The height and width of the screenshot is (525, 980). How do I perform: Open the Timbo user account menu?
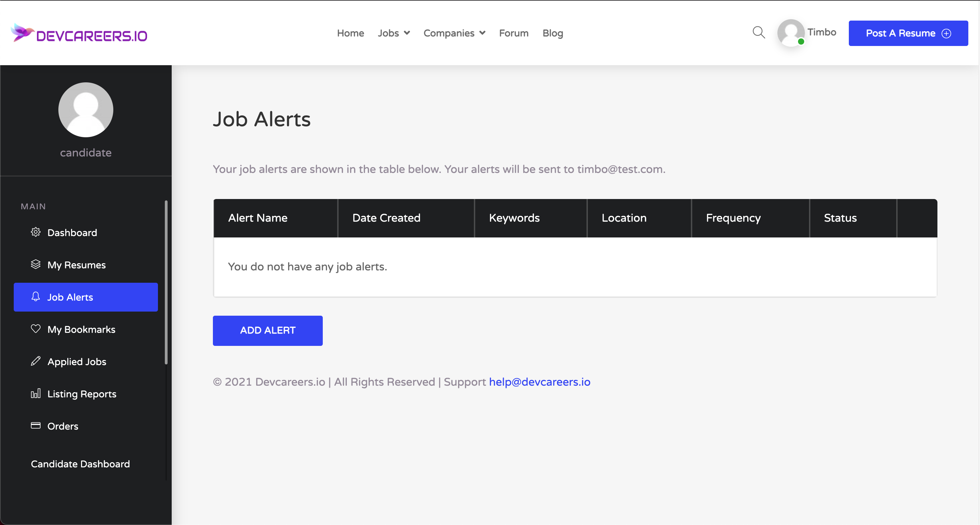click(807, 33)
